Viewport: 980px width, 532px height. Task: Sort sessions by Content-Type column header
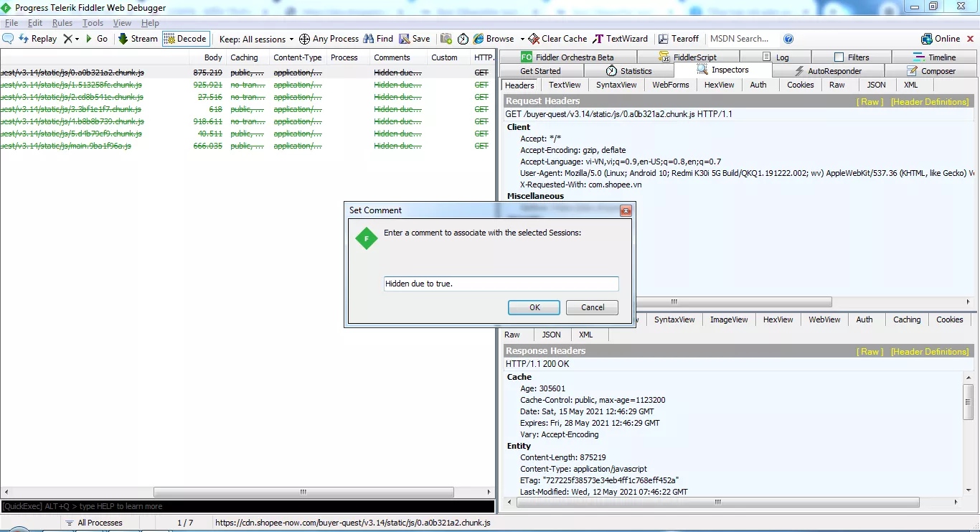click(x=298, y=57)
